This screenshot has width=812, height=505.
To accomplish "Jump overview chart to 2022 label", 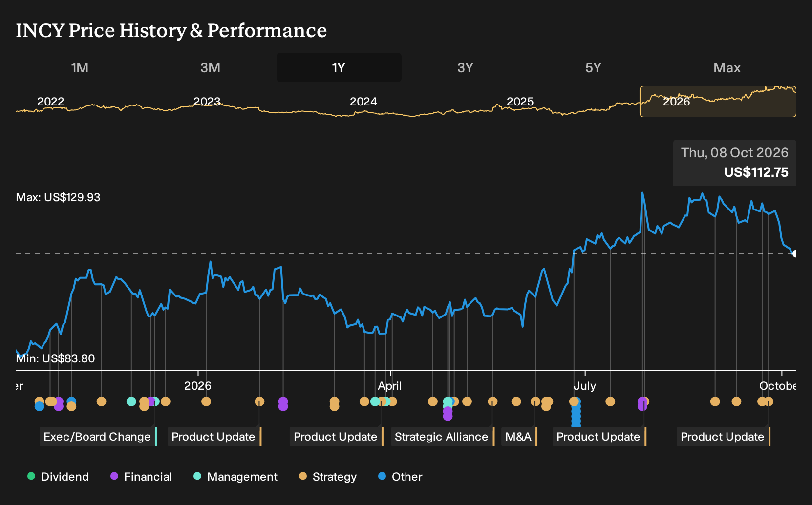I will click(51, 102).
